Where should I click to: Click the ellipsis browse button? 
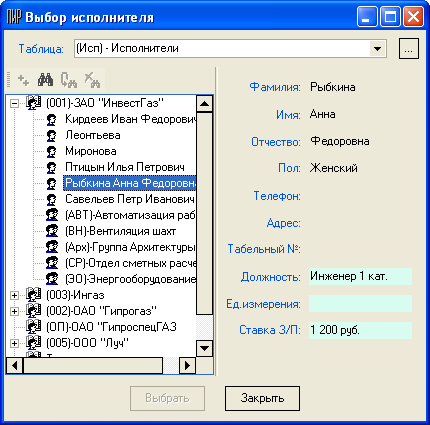coord(409,49)
